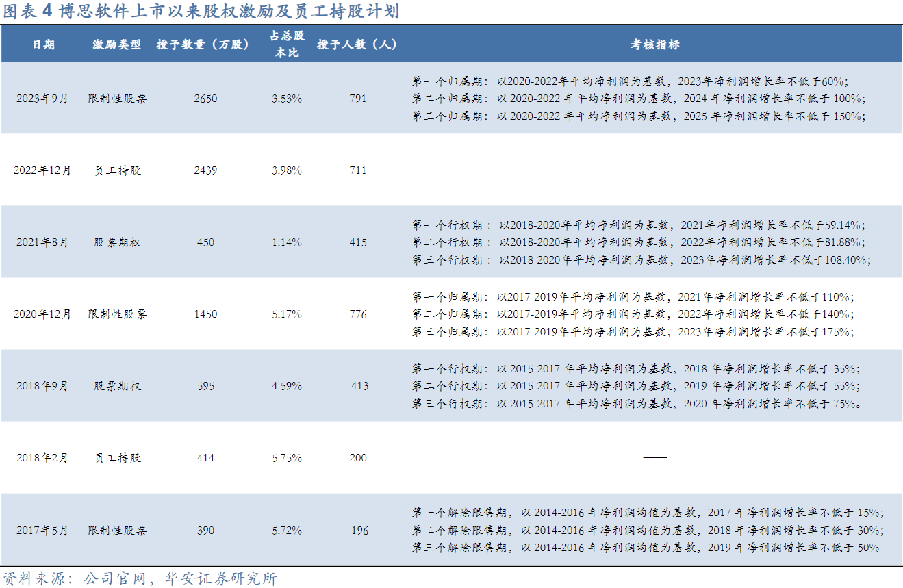Select the headcount value '196'

(x=359, y=531)
